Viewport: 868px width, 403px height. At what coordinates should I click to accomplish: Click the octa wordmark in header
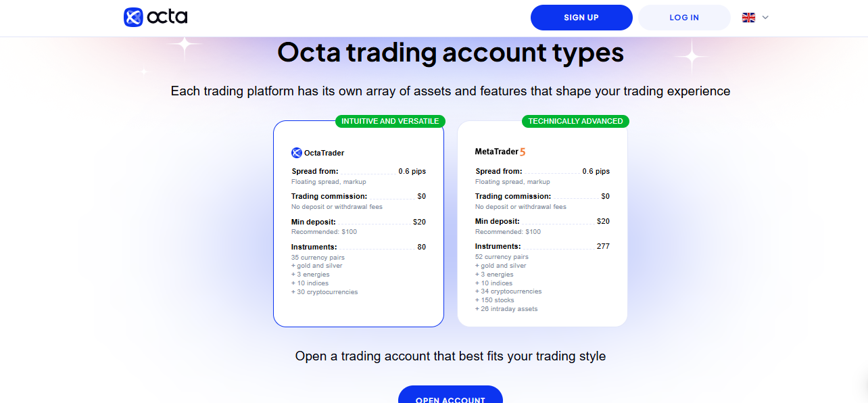pyautogui.click(x=168, y=17)
